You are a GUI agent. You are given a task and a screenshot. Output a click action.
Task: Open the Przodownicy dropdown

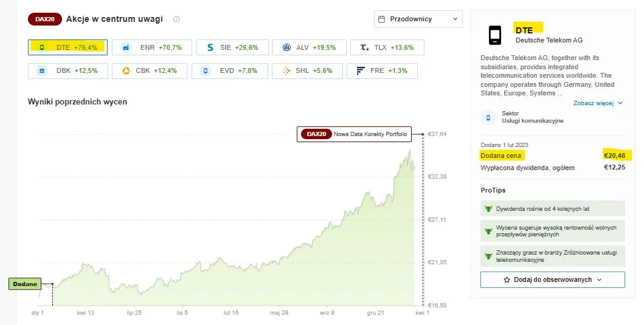click(418, 19)
